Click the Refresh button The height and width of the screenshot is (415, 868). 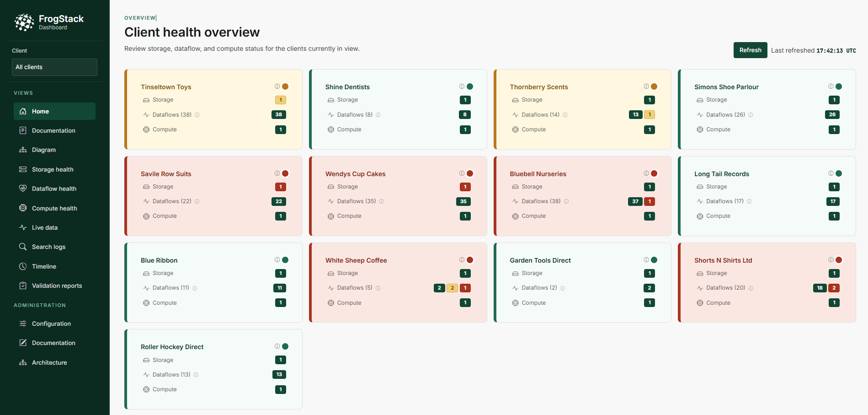(x=750, y=50)
